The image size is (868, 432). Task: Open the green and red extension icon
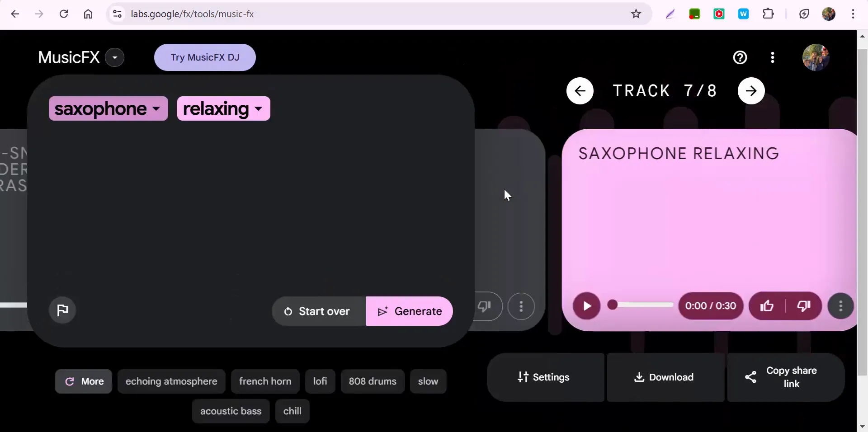[x=694, y=14]
